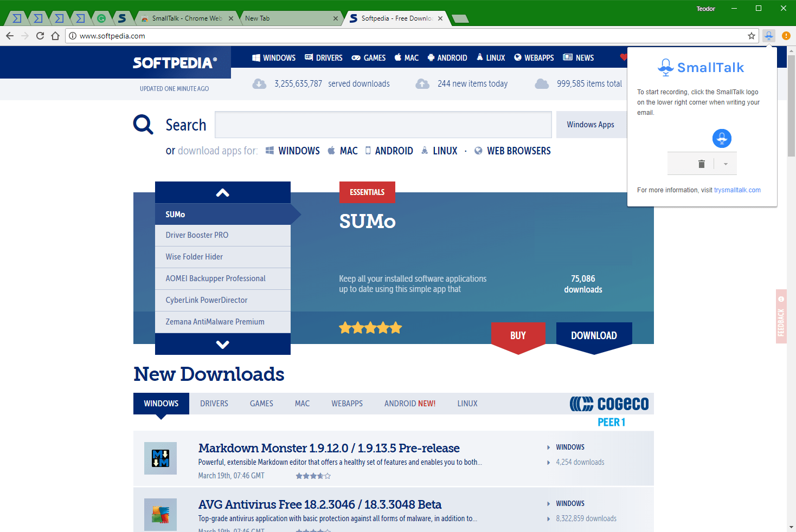Image resolution: width=796 pixels, height=532 pixels.
Task: Select Zemana AntiMalware Premium in list
Action: pyautogui.click(x=223, y=322)
